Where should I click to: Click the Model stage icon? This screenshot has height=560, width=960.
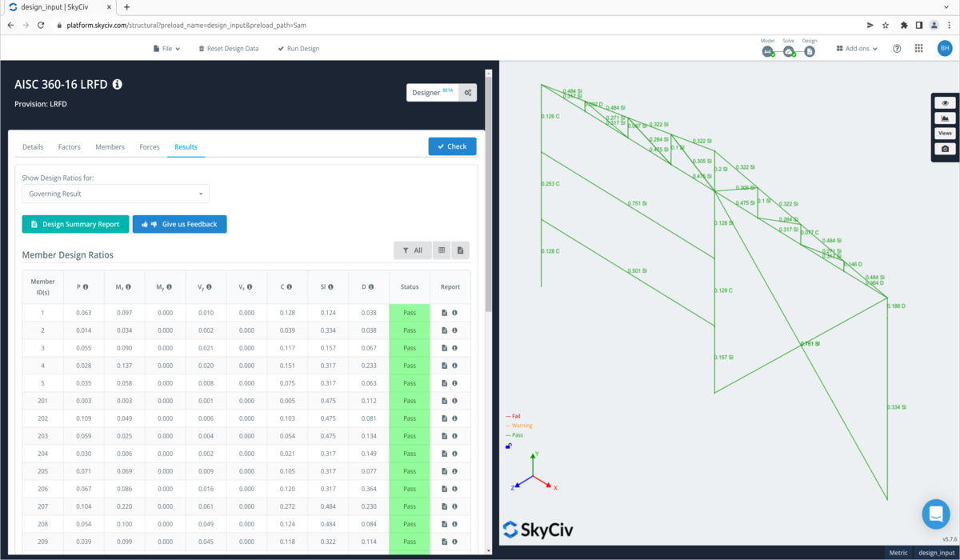click(767, 51)
